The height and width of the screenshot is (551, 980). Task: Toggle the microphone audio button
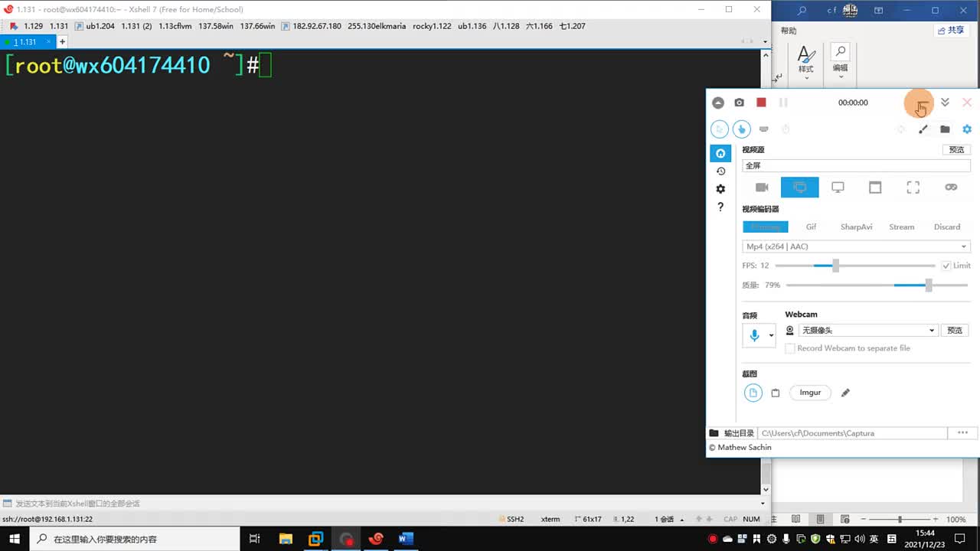point(754,335)
